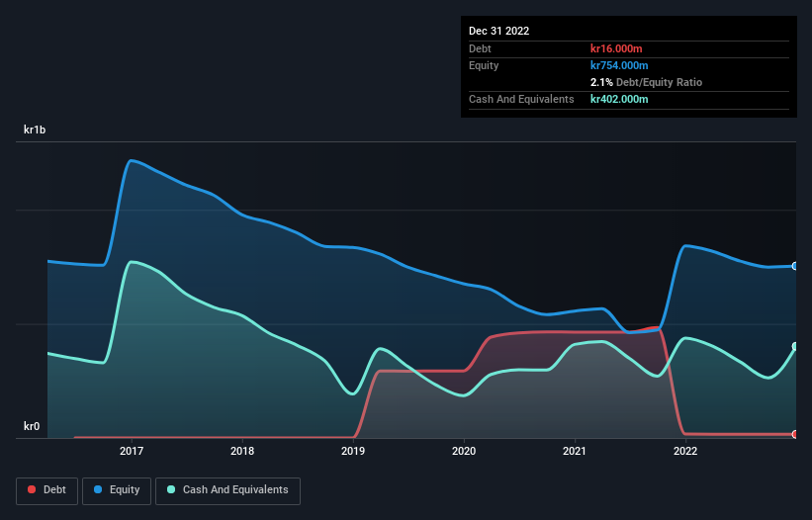Click the 2020 x-axis label
Viewport: 812px width, 520px height.
click(x=464, y=451)
